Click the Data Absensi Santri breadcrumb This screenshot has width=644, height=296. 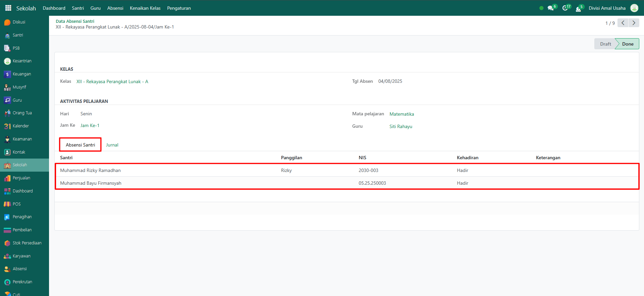tap(75, 21)
